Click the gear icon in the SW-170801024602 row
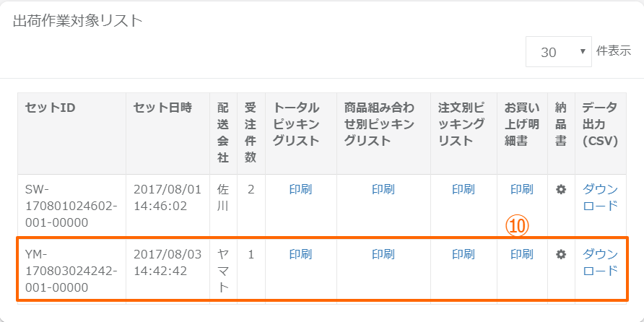 [x=561, y=190]
